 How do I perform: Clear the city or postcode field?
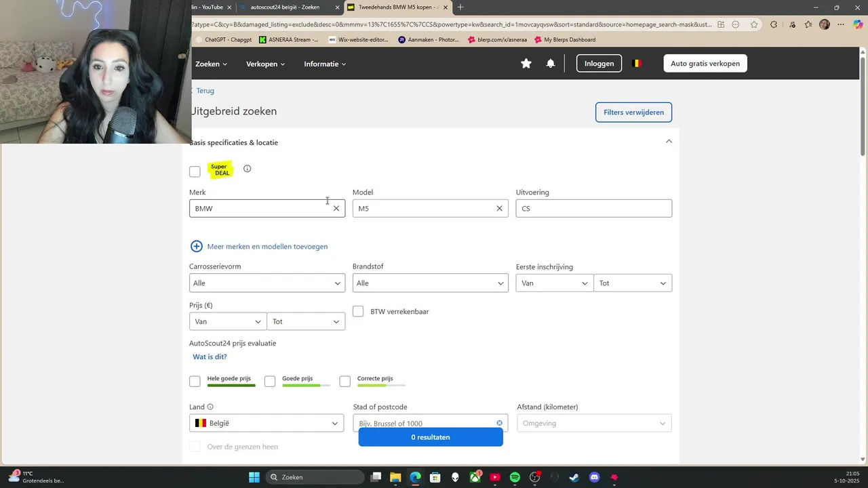tap(499, 423)
